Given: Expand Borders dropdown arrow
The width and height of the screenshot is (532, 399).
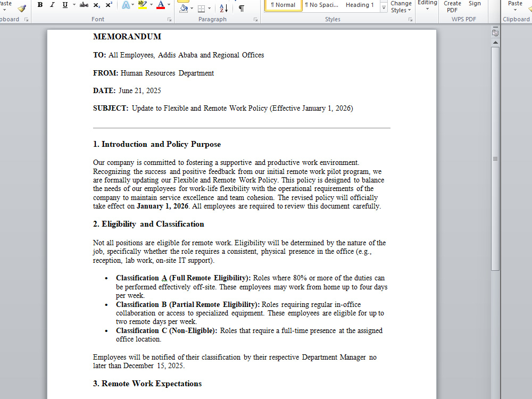Looking at the screenshot, I should (x=209, y=8).
